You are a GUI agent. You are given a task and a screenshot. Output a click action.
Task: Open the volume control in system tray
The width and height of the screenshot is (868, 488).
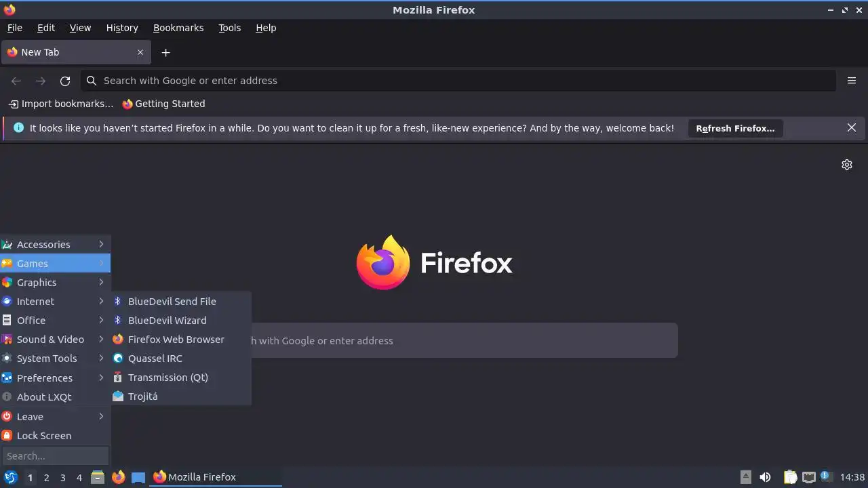[766, 477]
